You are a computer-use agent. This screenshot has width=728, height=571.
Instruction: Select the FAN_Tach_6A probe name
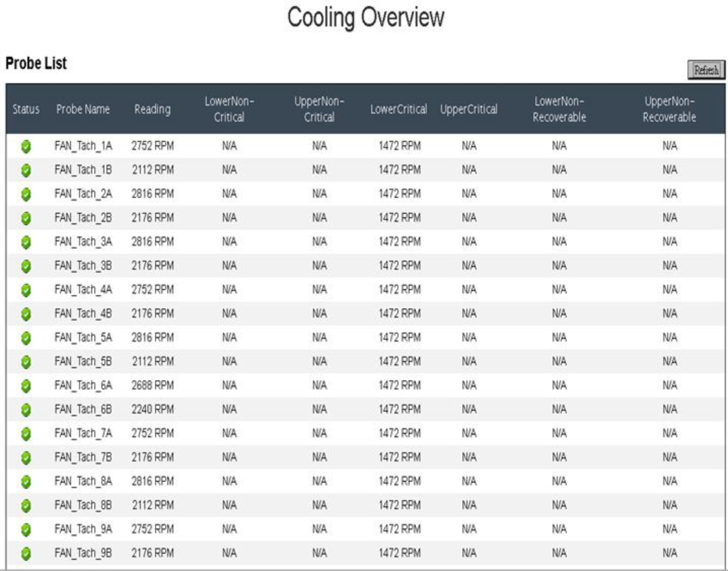point(83,385)
